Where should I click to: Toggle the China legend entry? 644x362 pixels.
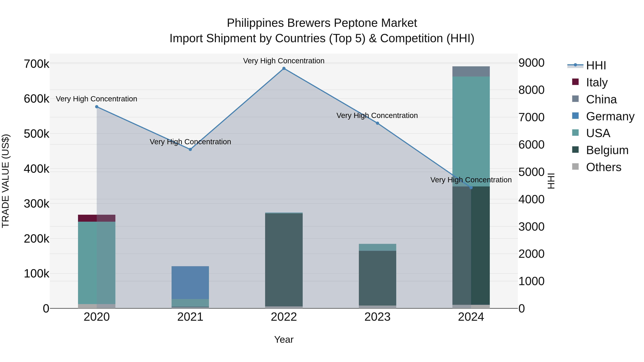point(594,99)
